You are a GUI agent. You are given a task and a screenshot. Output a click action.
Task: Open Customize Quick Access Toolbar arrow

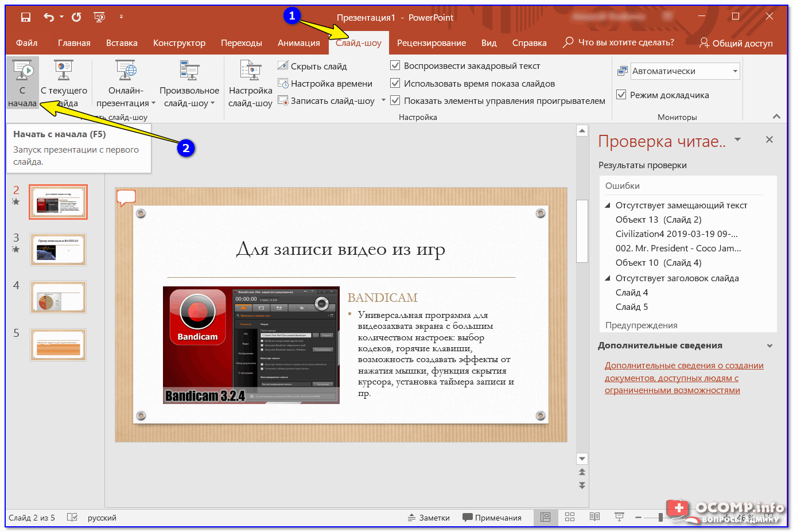click(121, 17)
